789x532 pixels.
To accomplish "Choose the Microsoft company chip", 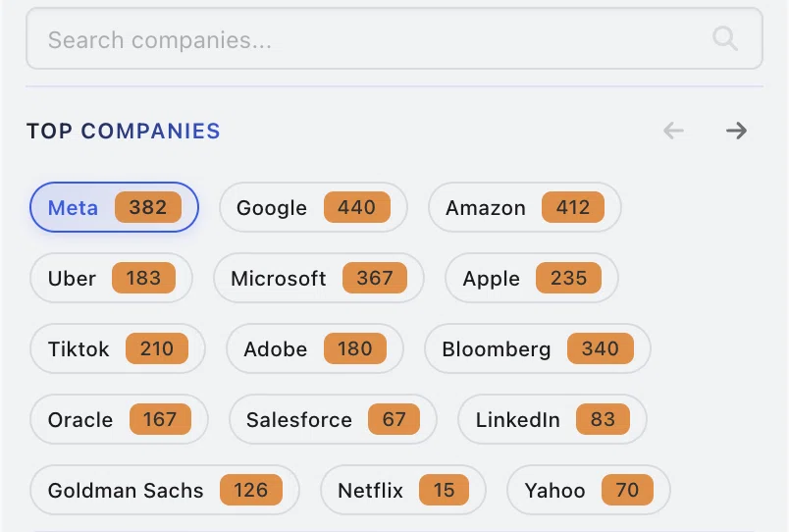I will click(x=319, y=278).
